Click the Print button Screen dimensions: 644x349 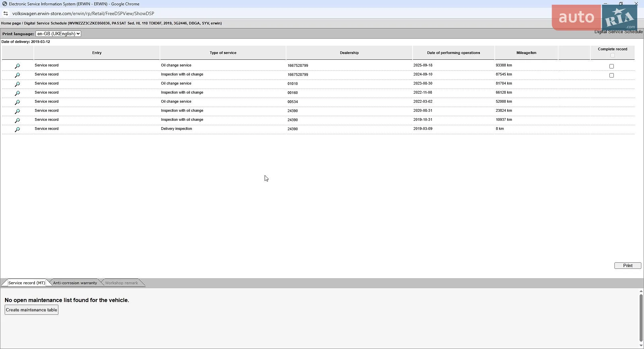click(628, 265)
